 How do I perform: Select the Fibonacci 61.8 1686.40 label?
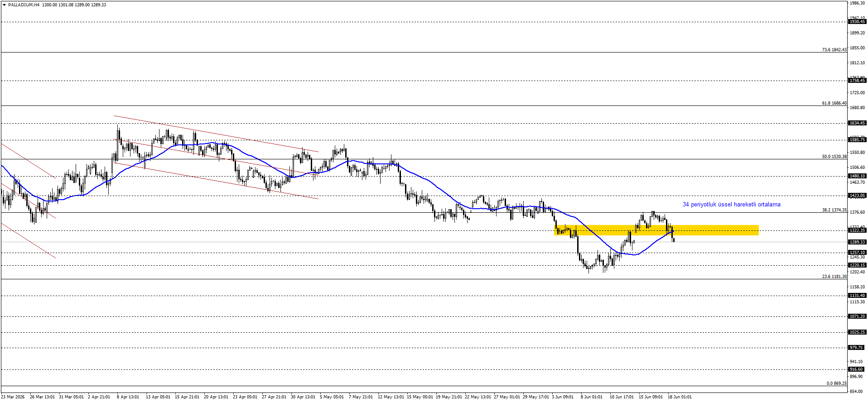pyautogui.click(x=834, y=103)
